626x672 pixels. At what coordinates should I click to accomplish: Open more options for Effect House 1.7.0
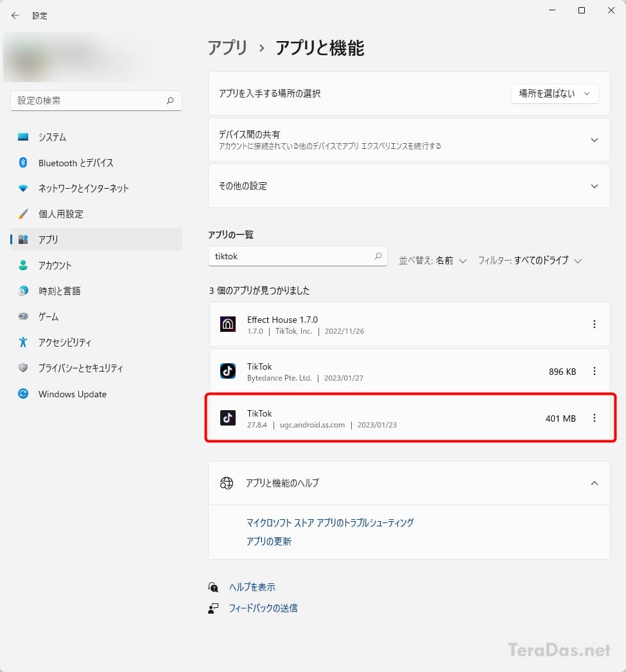(x=595, y=324)
